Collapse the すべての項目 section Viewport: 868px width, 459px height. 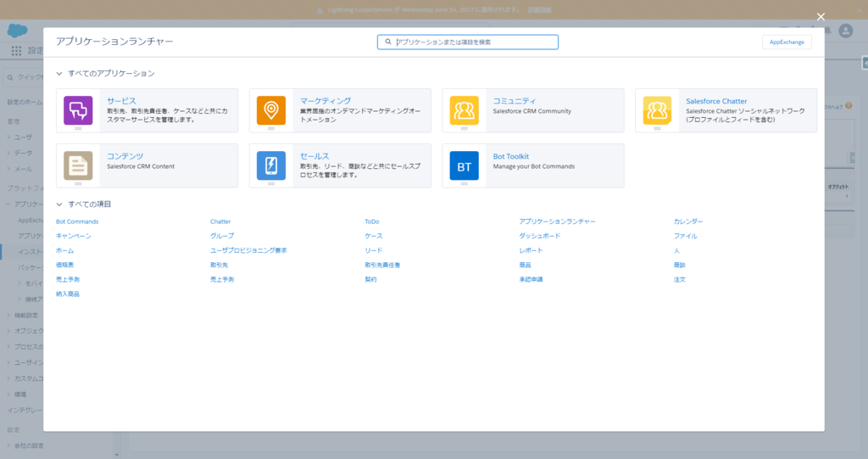pyautogui.click(x=59, y=204)
